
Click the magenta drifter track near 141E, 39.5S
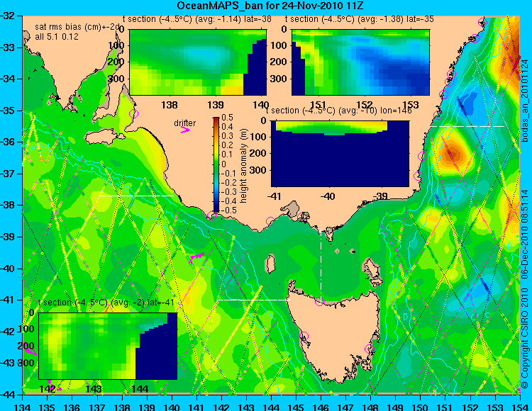click(196, 256)
